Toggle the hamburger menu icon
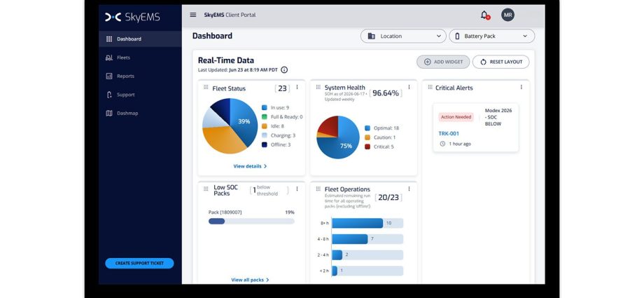The height and width of the screenshot is (298, 644). [193, 15]
